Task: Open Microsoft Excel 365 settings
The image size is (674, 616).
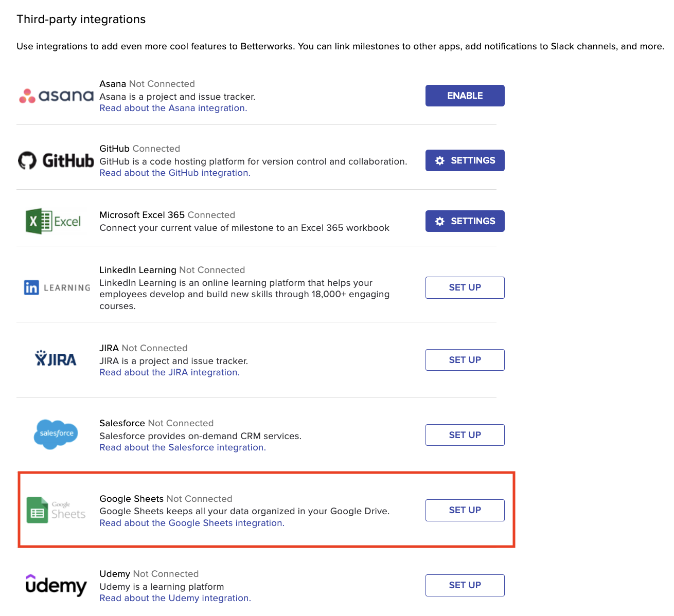Action: tap(465, 221)
